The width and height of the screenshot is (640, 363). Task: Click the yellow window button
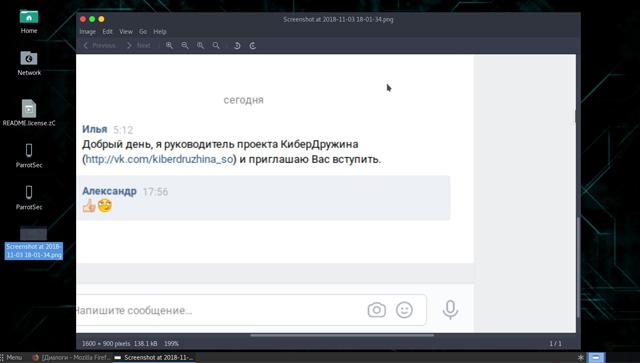coord(101,19)
